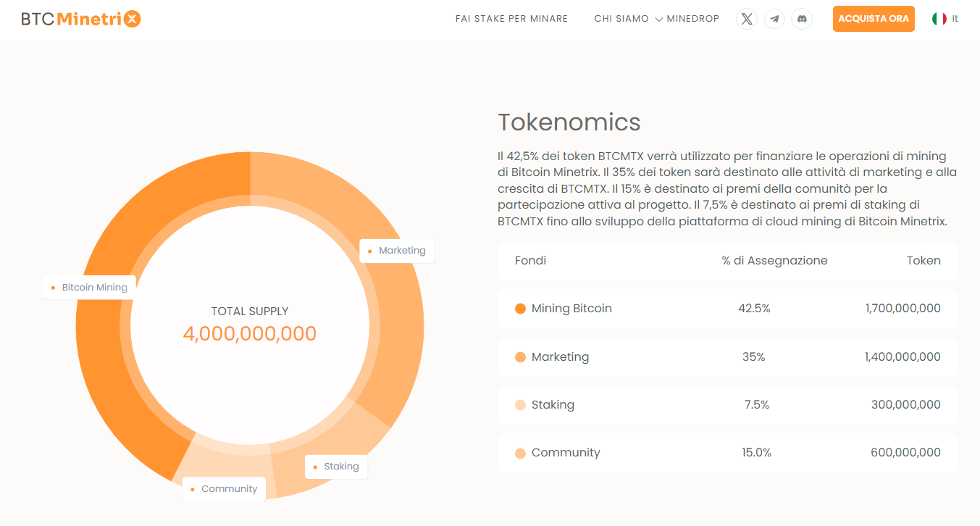Click the 300,000,000 token value
The height and width of the screenshot is (526, 980).
coord(906,405)
